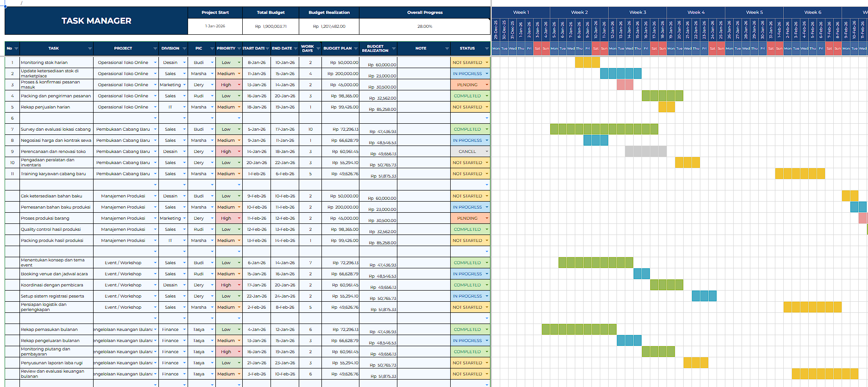Open the STATUS column filter icon
The height and width of the screenshot is (387, 868).
pyautogui.click(x=486, y=49)
